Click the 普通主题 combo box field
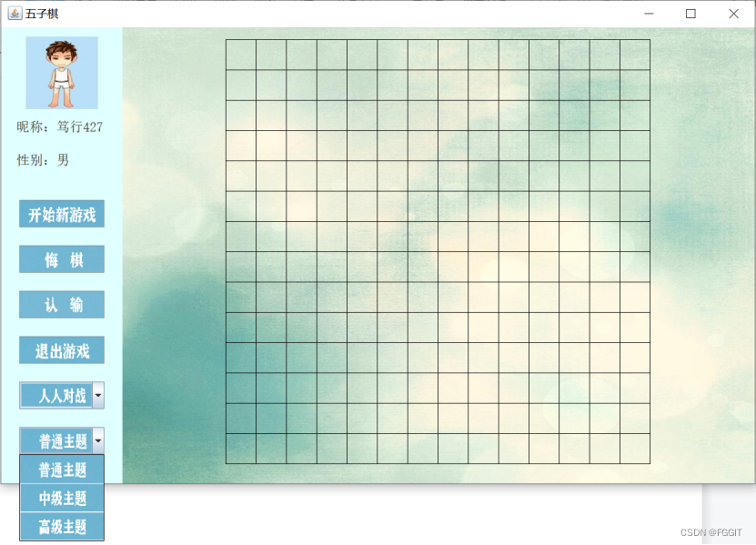Image resolution: width=756 pixels, height=545 pixels. coord(55,440)
